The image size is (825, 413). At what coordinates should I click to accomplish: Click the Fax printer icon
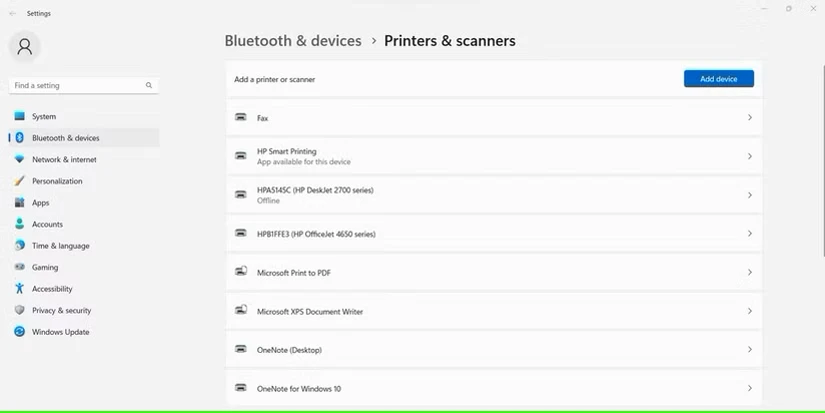coord(240,117)
